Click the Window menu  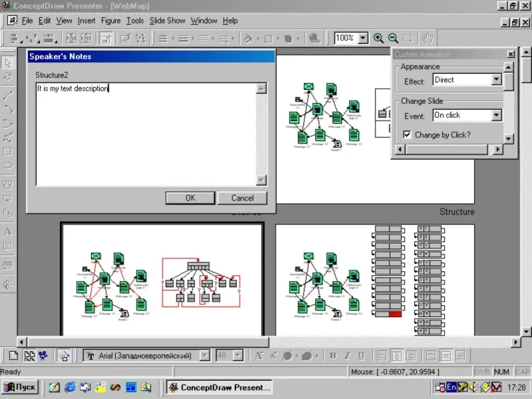203,21
